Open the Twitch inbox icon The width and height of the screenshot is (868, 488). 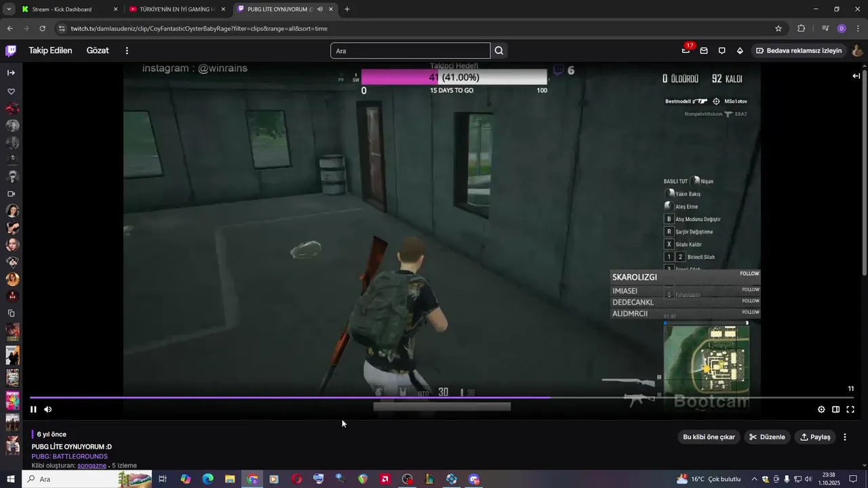704,51
